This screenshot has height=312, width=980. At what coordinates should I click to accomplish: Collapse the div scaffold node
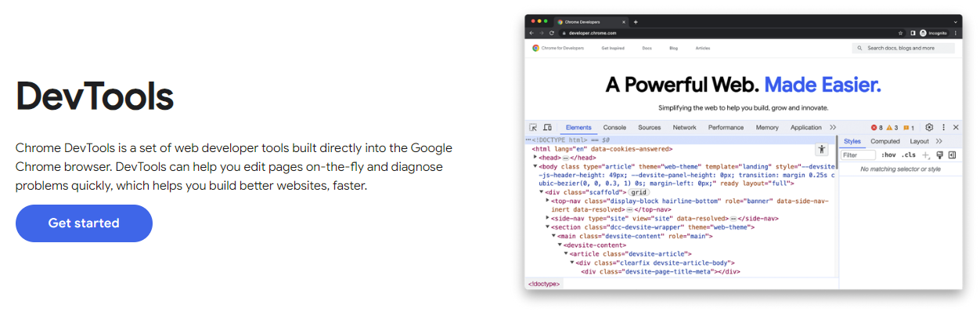point(542,192)
